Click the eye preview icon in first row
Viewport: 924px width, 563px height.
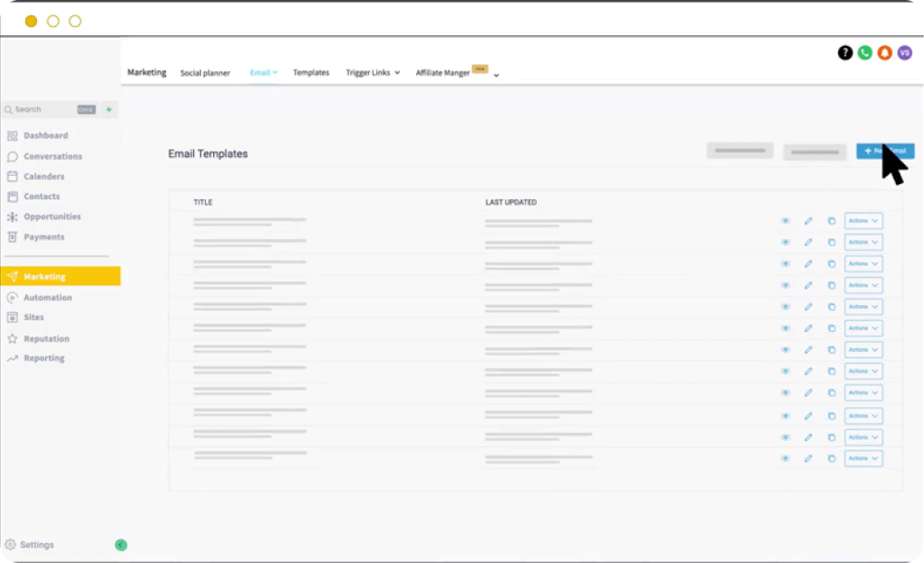[x=785, y=220]
